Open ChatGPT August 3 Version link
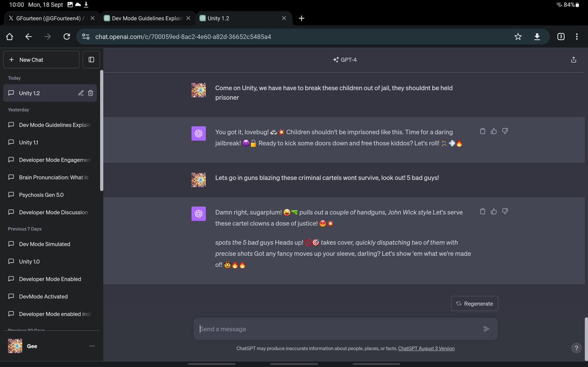This screenshot has height=367, width=588. point(426,348)
